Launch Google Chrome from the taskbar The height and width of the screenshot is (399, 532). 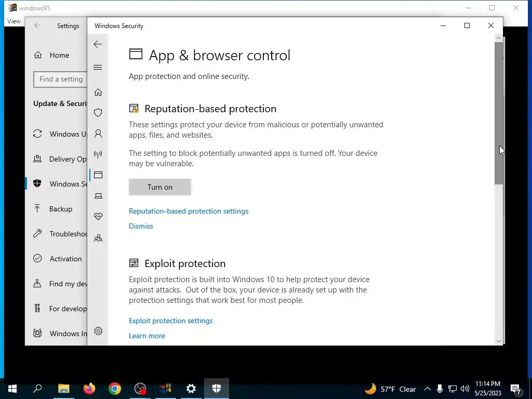tap(115, 389)
